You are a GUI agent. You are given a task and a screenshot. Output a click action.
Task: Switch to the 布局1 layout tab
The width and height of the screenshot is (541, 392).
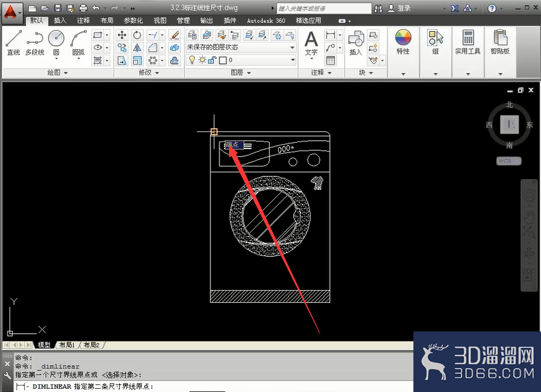click(x=66, y=345)
